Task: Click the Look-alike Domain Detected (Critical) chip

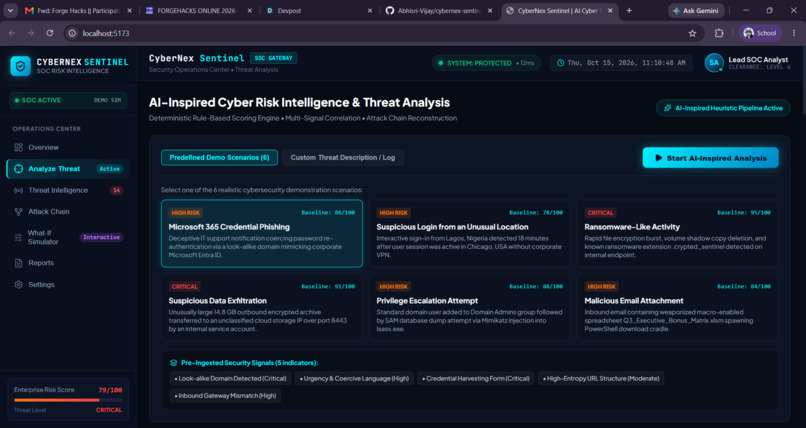Action: [x=231, y=379]
